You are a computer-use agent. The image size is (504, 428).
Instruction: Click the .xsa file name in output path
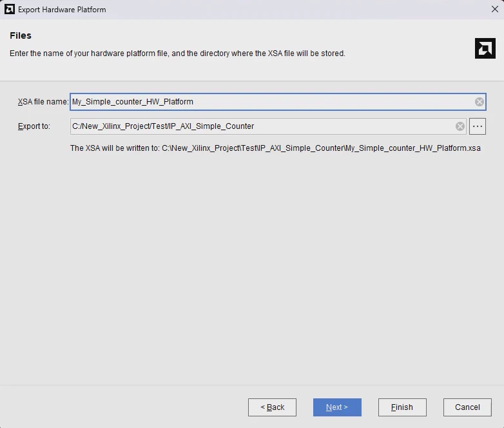(x=413, y=148)
